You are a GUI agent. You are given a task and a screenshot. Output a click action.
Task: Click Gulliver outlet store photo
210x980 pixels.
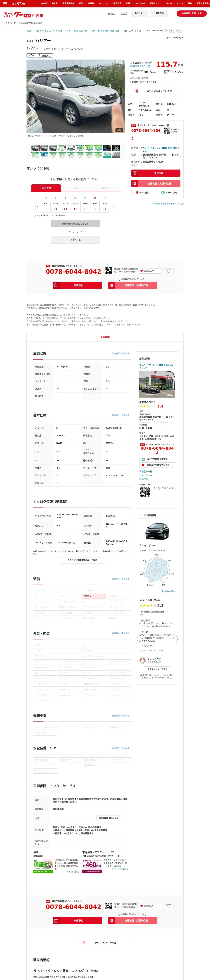(157, 384)
